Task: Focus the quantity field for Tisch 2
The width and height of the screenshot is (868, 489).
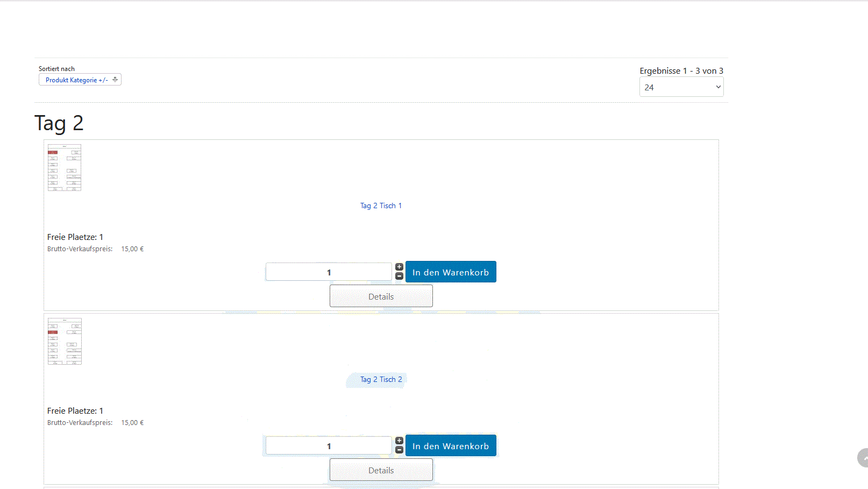Action: coord(329,446)
